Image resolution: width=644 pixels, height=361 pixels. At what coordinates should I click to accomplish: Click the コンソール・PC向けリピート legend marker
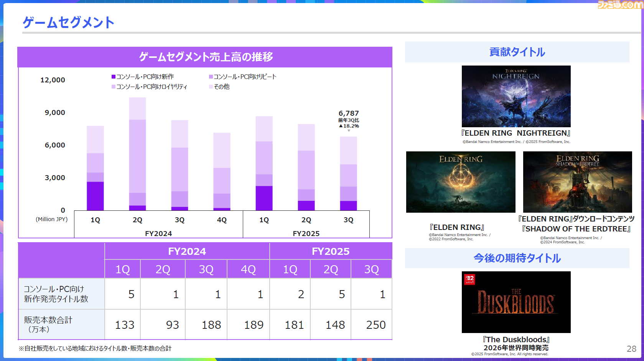click(210, 77)
